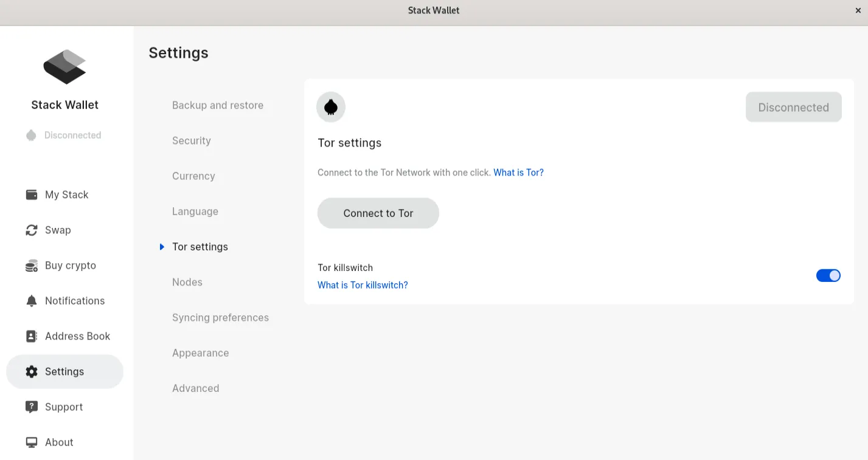Click the Stack Wallet logo icon
The image size is (868, 460).
[x=64, y=67]
